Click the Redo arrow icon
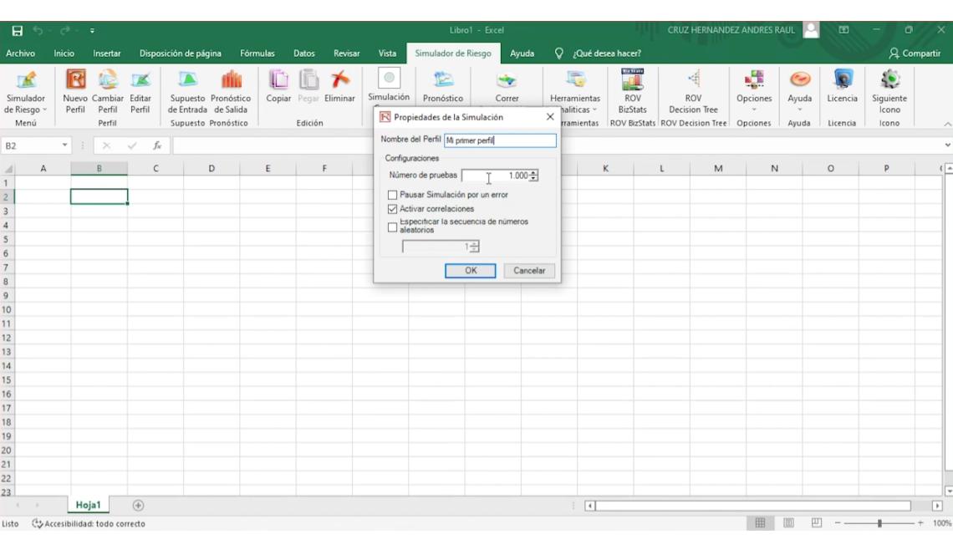953x560 pixels. pos(65,30)
